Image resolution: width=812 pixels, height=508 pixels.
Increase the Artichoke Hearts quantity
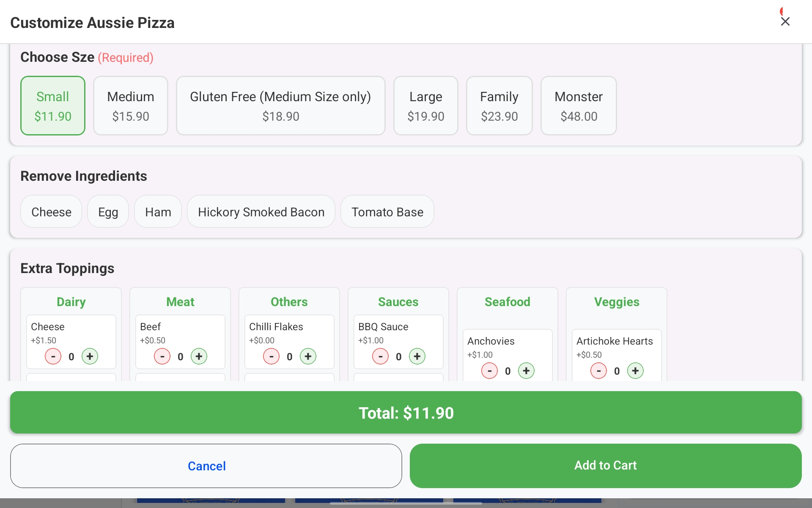coord(635,371)
